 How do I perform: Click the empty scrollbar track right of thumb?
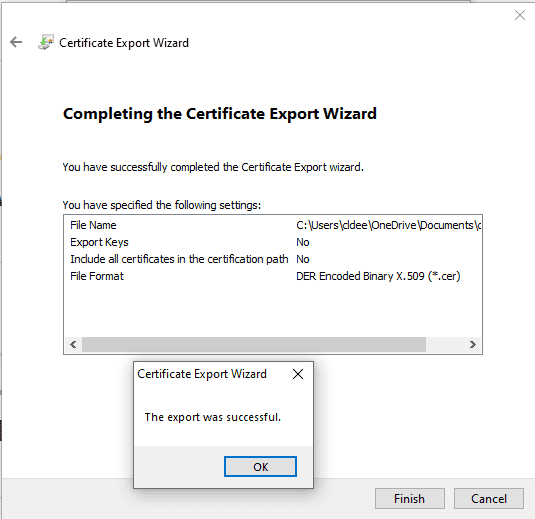pos(445,344)
